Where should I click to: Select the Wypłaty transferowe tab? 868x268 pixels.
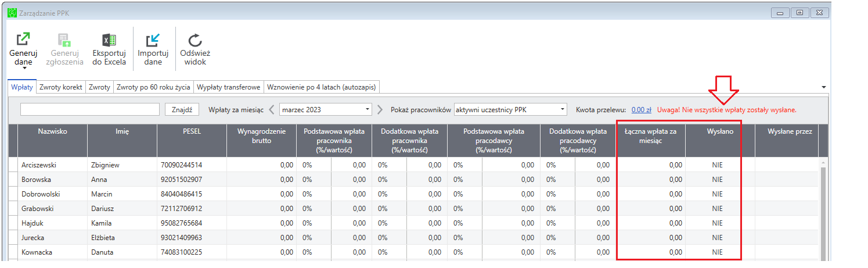tap(228, 87)
